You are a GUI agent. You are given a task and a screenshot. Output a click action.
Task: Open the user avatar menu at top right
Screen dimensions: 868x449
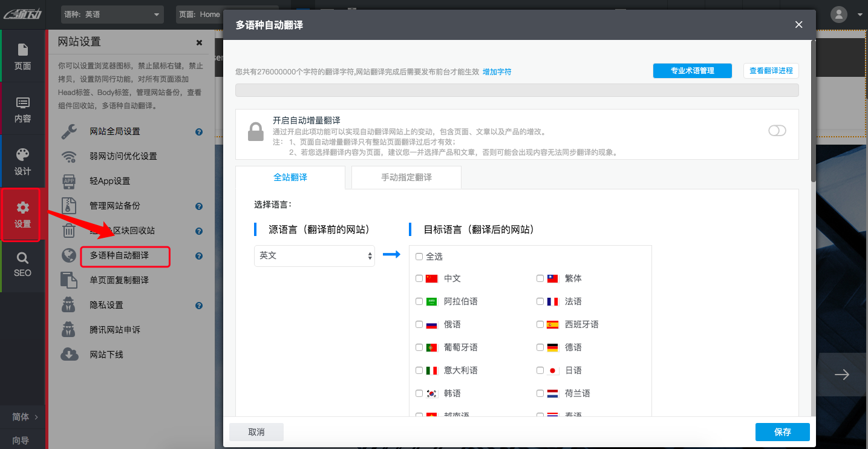pyautogui.click(x=838, y=14)
